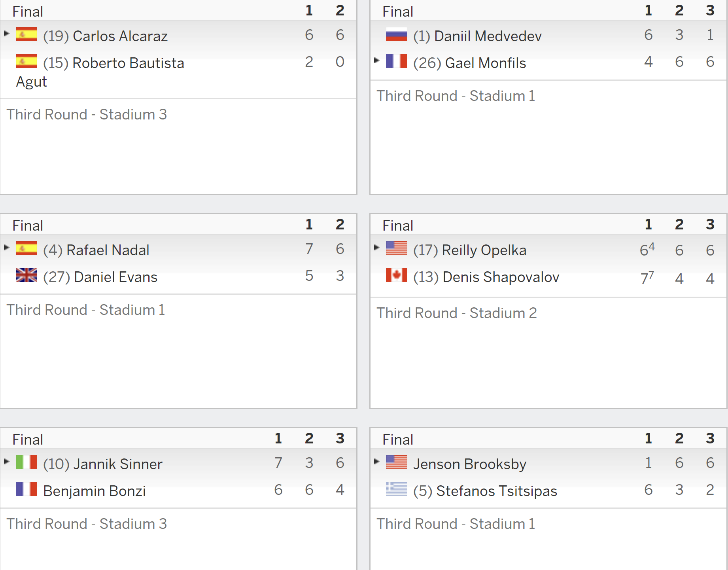
Task: Click the British flag beside Daniel Evans
Action: point(26,275)
